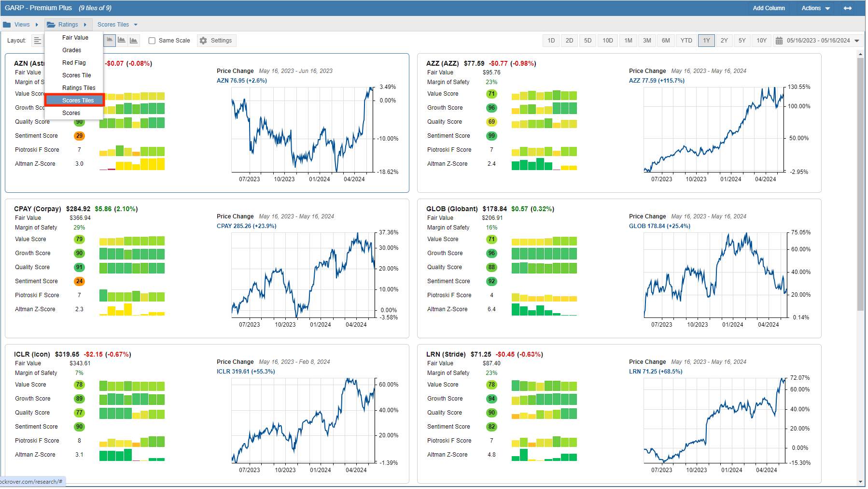Expand the Ratings breadcrumb arrow
868x489 pixels.
pyautogui.click(x=85, y=25)
